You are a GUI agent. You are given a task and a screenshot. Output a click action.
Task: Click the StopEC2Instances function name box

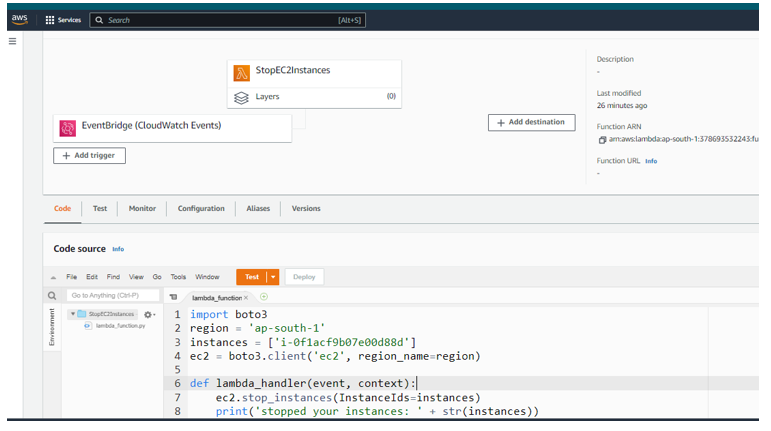314,74
